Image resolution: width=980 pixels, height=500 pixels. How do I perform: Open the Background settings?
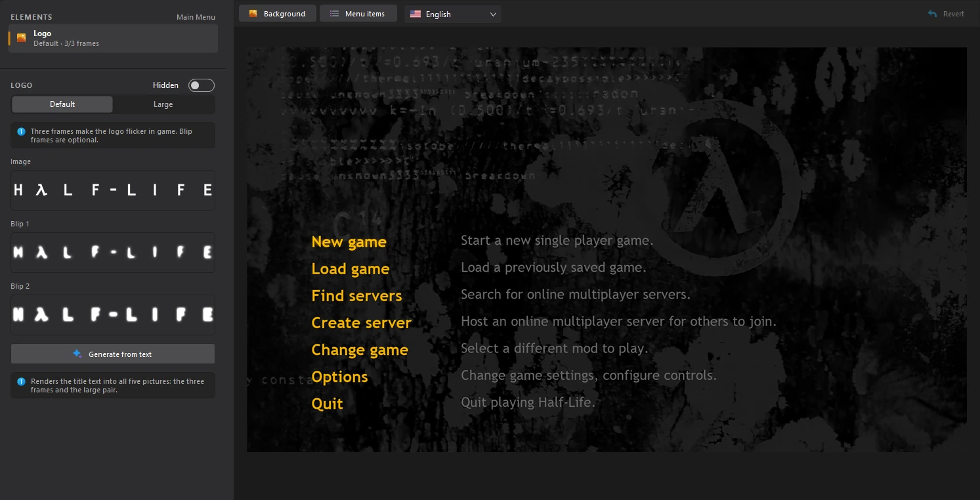(x=278, y=14)
